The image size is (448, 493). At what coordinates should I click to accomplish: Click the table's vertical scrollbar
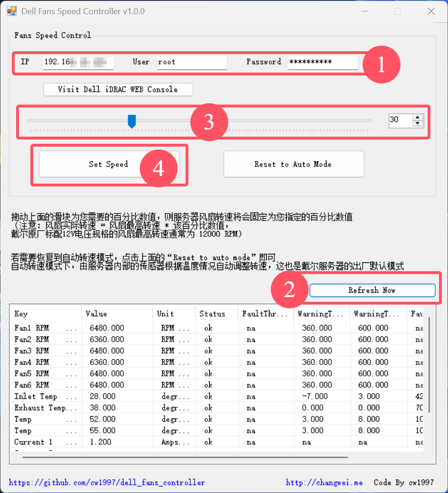point(429,365)
